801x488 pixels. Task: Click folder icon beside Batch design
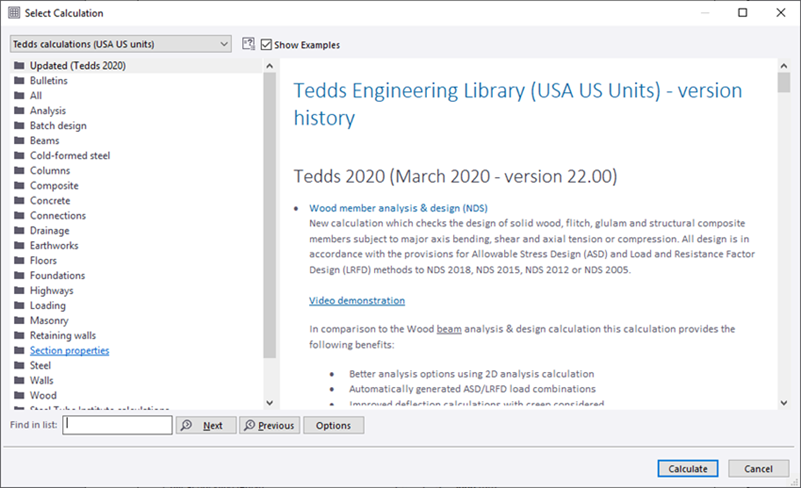tap(19, 126)
